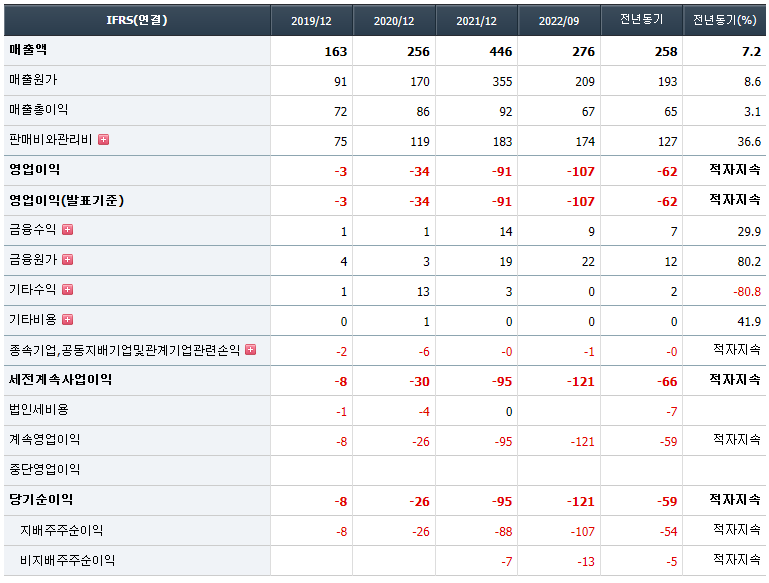Select the 금융원가 row label

point(33,259)
